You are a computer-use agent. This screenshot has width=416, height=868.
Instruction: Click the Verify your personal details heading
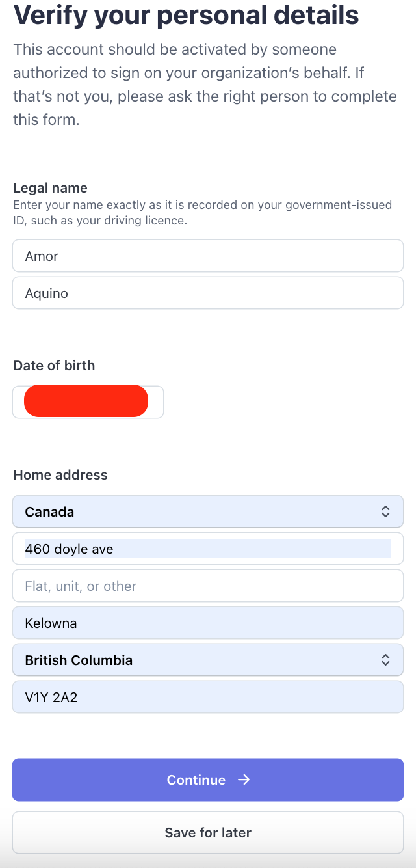pyautogui.click(x=186, y=15)
